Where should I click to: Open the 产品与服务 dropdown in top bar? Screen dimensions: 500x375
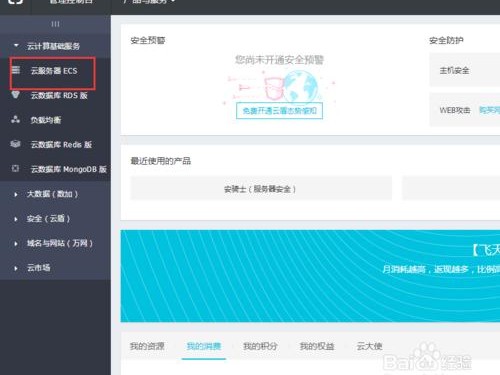[149, 2]
